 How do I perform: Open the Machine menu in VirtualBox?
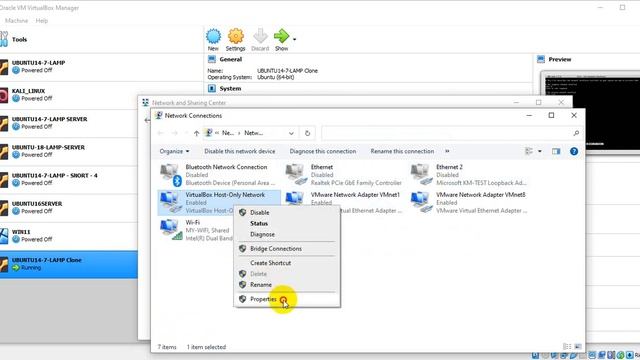coord(17,20)
